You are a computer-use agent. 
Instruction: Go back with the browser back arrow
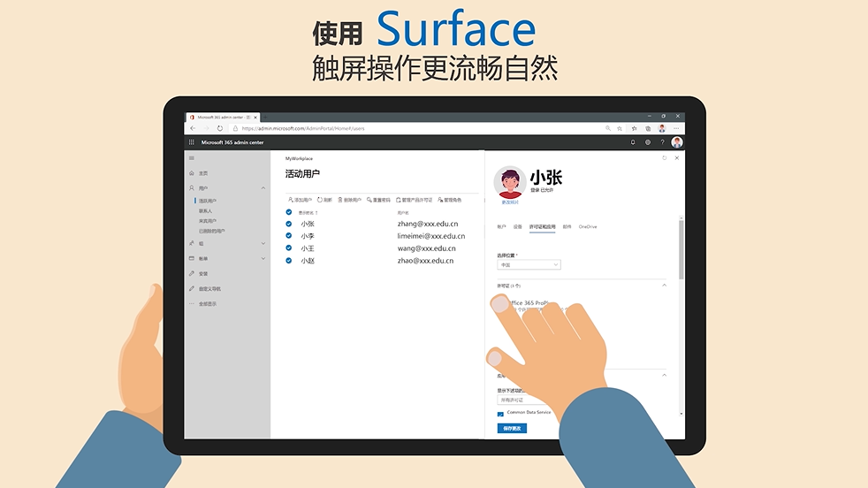pyautogui.click(x=193, y=128)
